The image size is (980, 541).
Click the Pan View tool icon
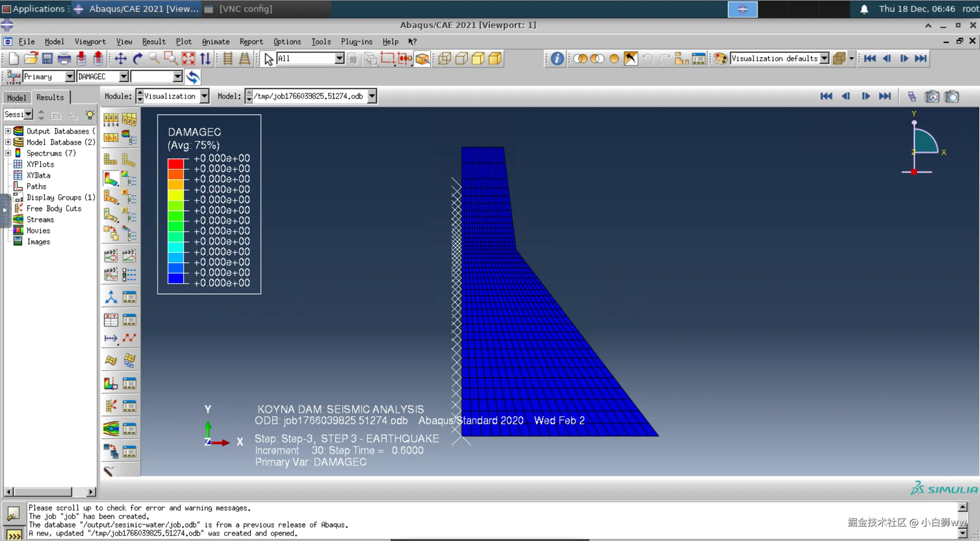[x=120, y=59]
